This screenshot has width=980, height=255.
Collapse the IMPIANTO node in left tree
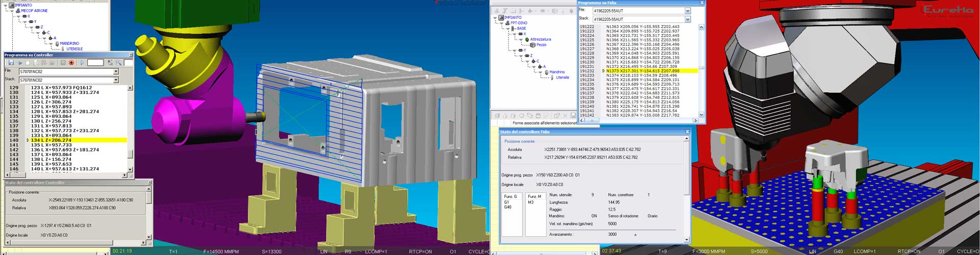click(x=6, y=5)
